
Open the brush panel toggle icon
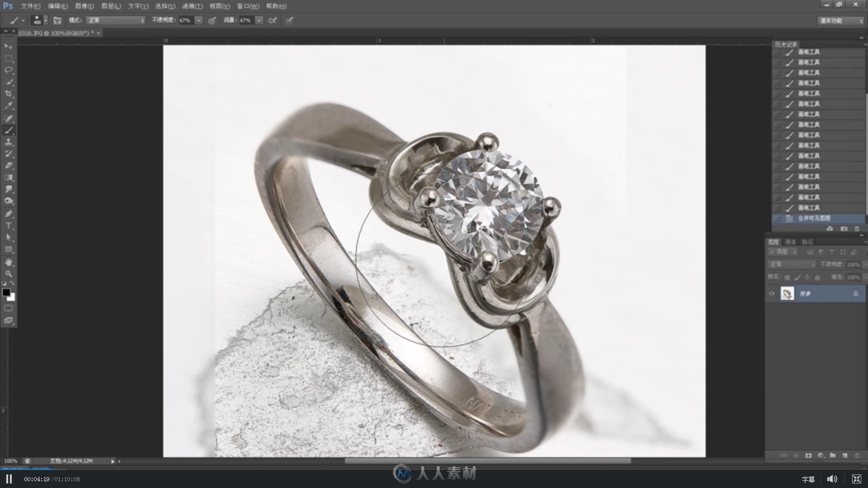pyautogui.click(x=57, y=20)
